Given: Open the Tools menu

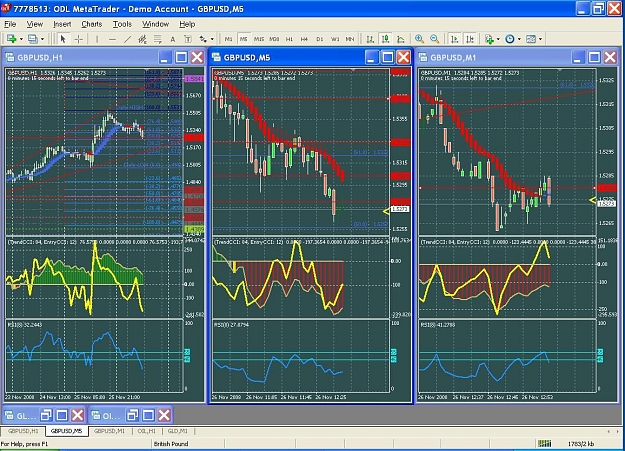Looking at the screenshot, I should pyautogui.click(x=122, y=24).
